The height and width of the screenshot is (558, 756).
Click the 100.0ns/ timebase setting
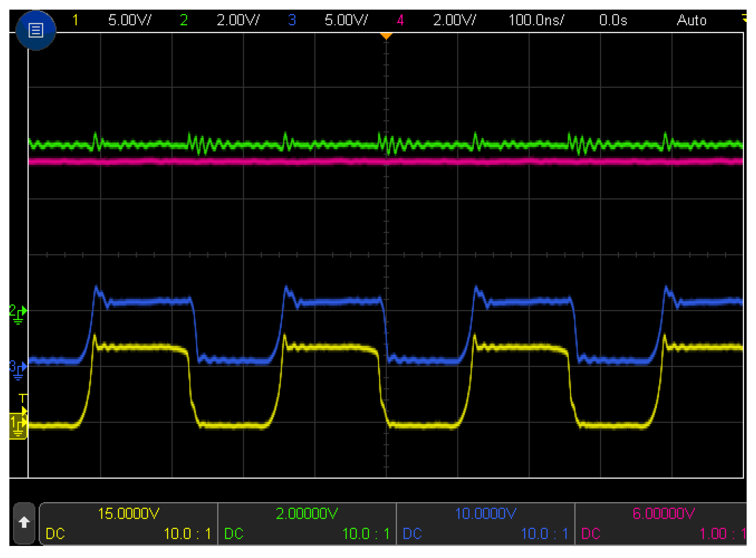536,20
